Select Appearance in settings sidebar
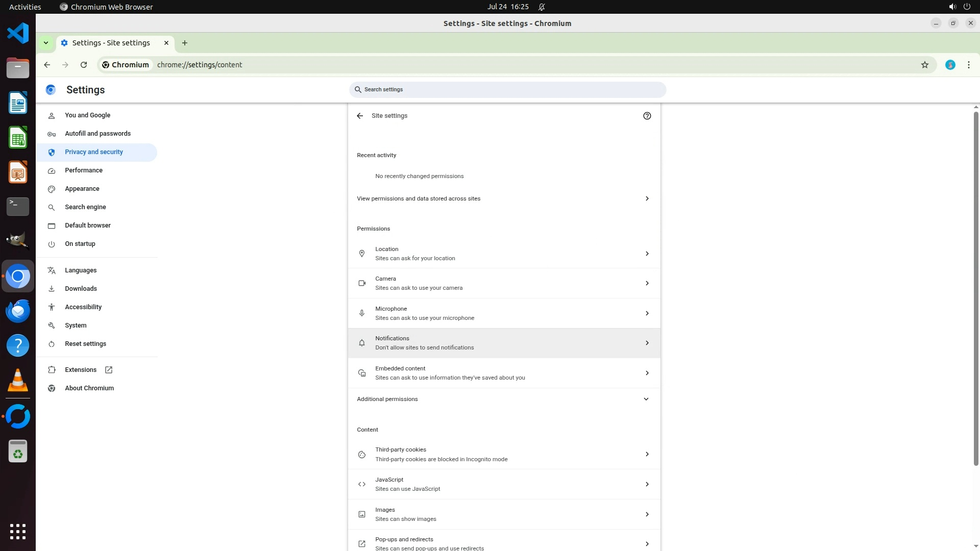 (x=82, y=189)
